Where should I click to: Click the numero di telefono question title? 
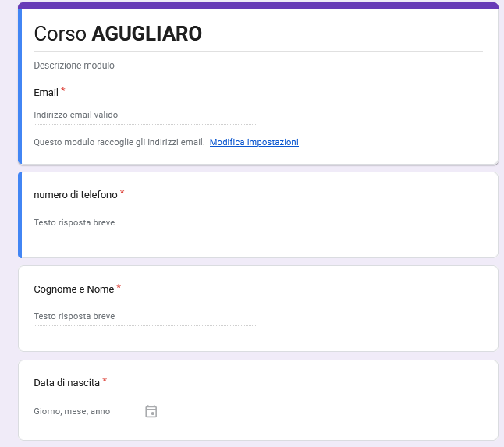coord(76,195)
